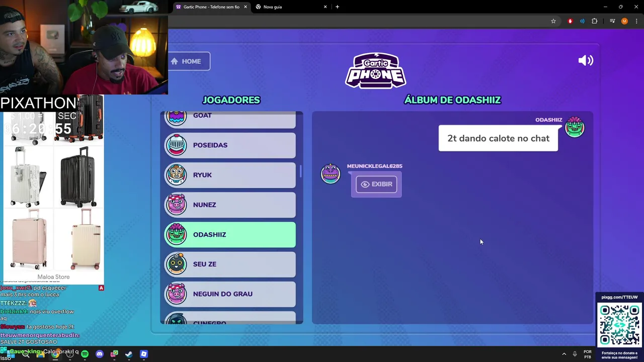Click the MEUNICKLEGAL6285 name label
The height and width of the screenshot is (362, 644).
[374, 166]
